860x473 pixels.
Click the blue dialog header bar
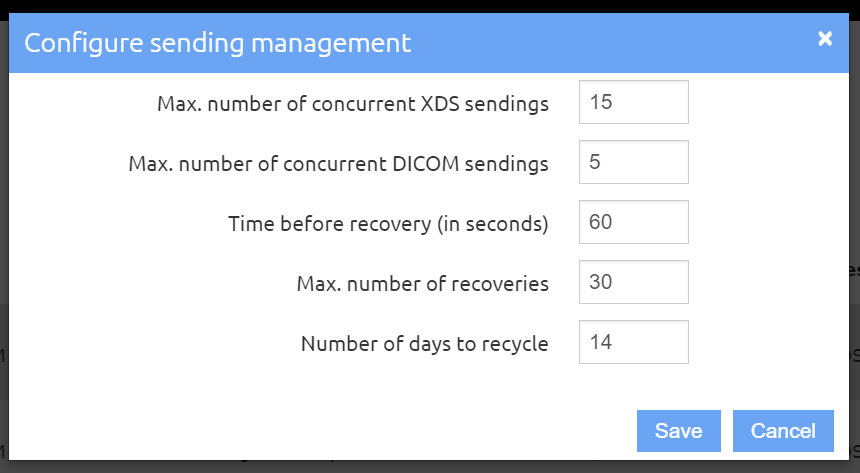(x=429, y=43)
